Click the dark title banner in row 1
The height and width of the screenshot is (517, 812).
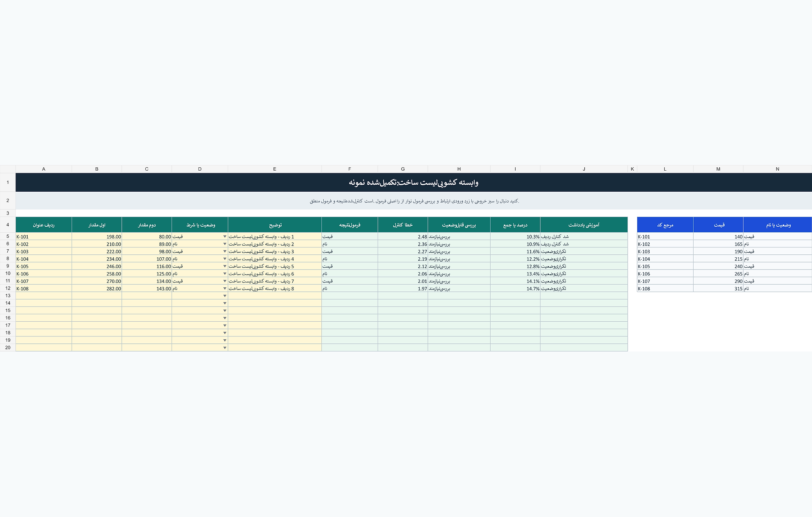(414, 182)
